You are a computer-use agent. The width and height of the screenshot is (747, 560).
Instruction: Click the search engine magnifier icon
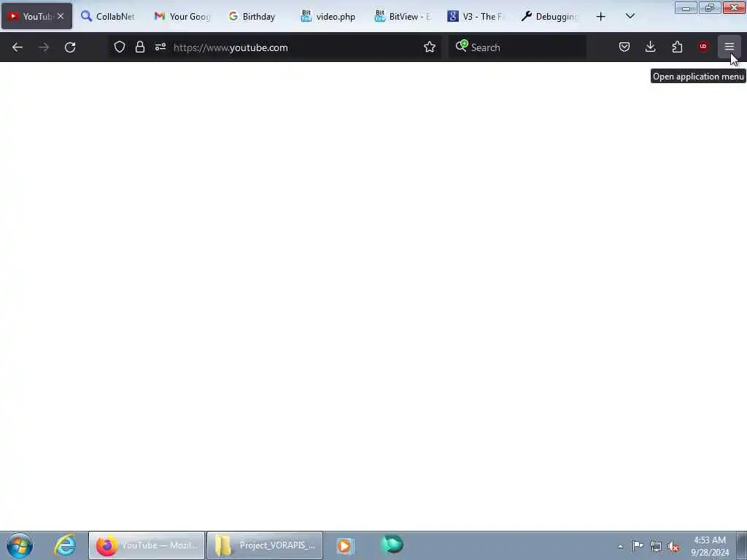461,46
